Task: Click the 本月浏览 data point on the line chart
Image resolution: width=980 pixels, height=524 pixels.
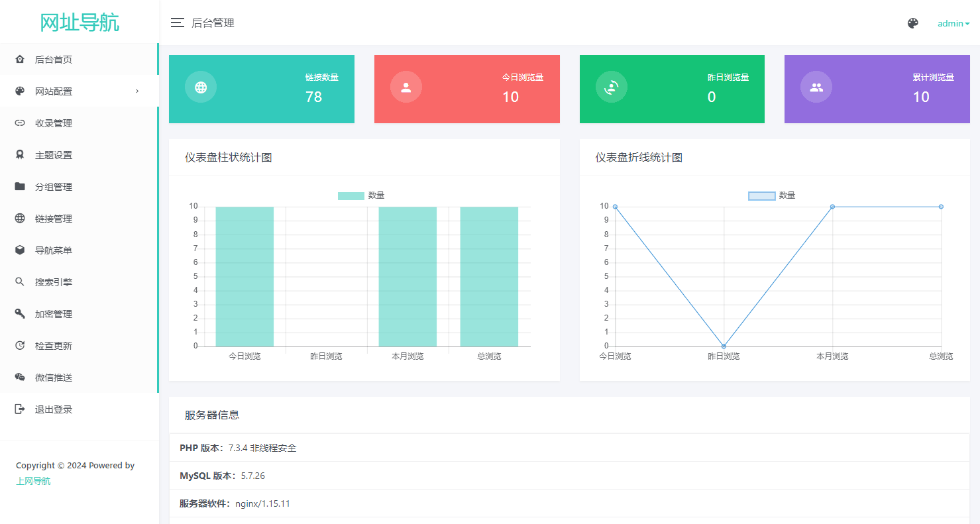Action: (832, 207)
